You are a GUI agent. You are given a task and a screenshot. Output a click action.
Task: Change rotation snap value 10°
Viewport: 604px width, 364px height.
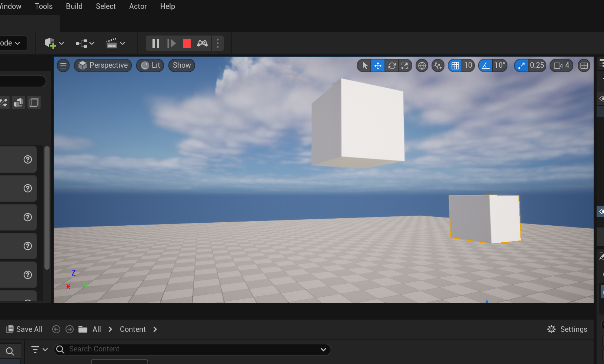[x=500, y=65]
